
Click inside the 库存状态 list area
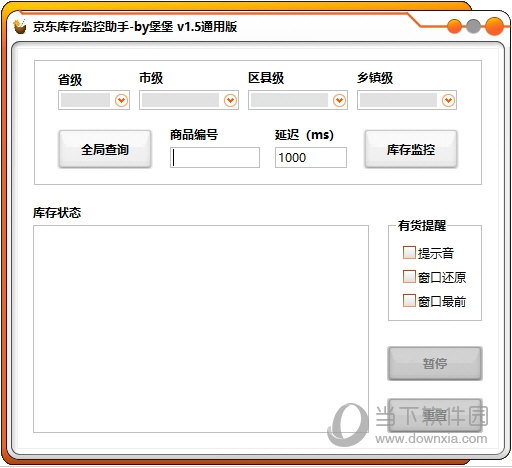[x=201, y=329]
